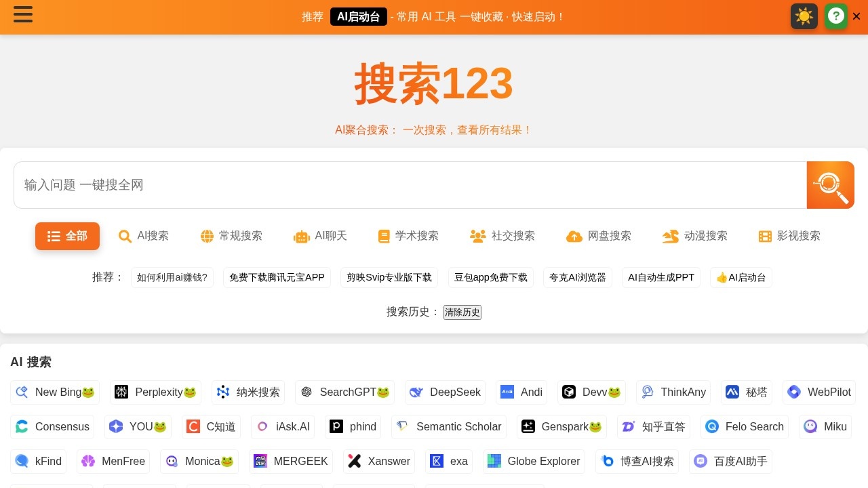This screenshot has height=488, width=868.
Task: Click the AI启动台 banner badge
Action: point(359,17)
